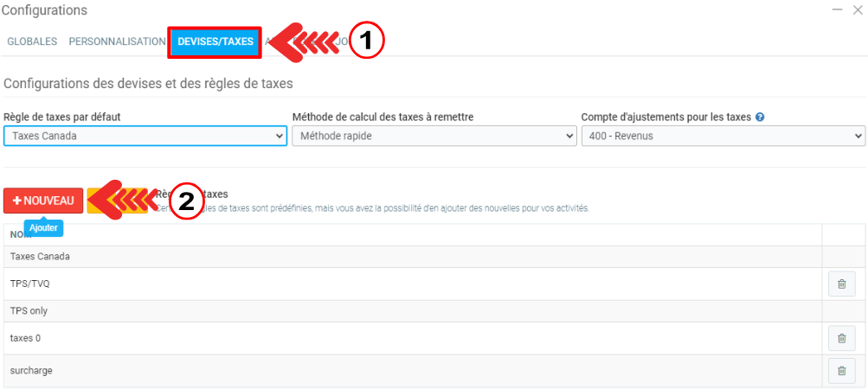Click help icon beside Compte d'ajustements
Screen dimensions: 868x389
tap(759, 118)
